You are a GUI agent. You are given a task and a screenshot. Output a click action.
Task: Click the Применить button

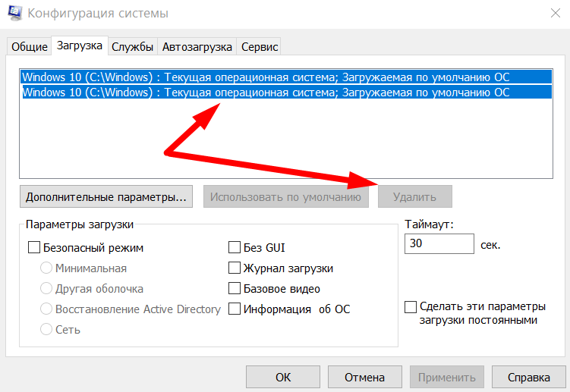coord(447,377)
